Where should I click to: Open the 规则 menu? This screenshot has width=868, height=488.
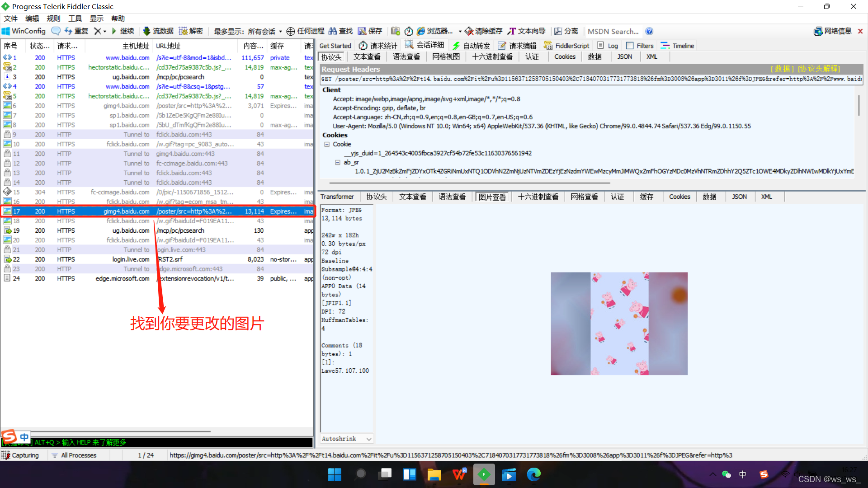point(53,19)
